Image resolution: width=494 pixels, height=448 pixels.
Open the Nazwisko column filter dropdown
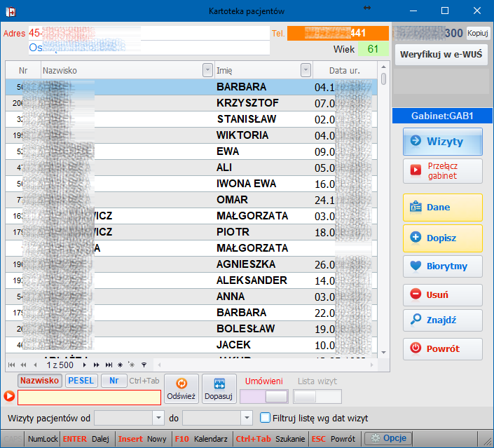pos(207,70)
